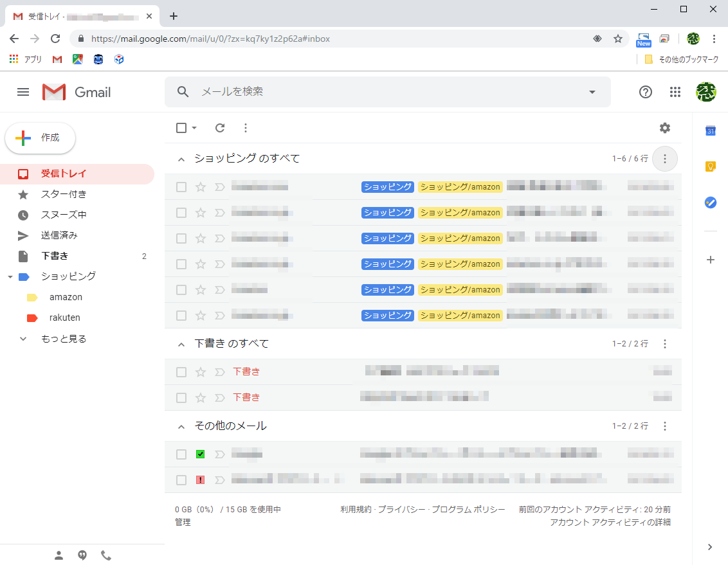Open the Gmail settings gear
The width and height of the screenshot is (728, 565).
click(664, 128)
